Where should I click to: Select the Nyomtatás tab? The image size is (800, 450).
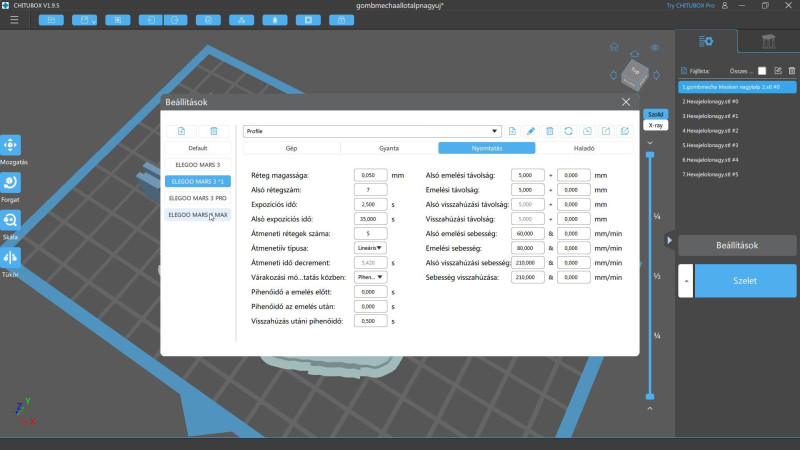tap(487, 148)
